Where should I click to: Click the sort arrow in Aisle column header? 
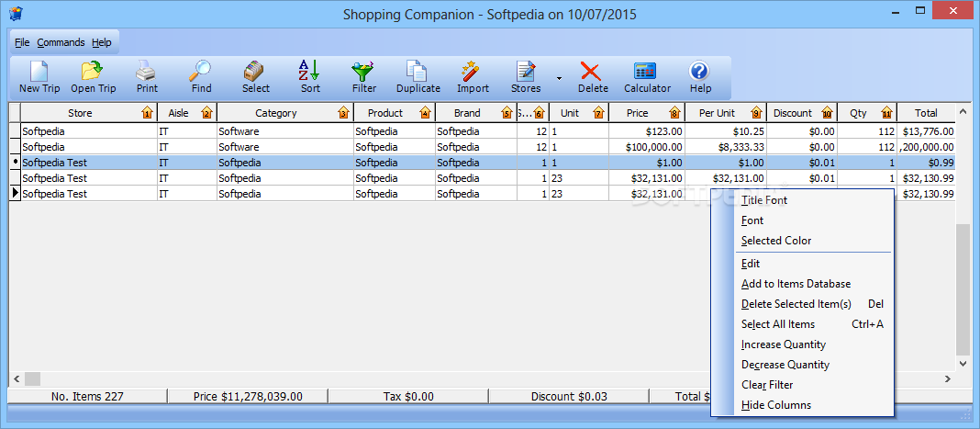tap(206, 113)
